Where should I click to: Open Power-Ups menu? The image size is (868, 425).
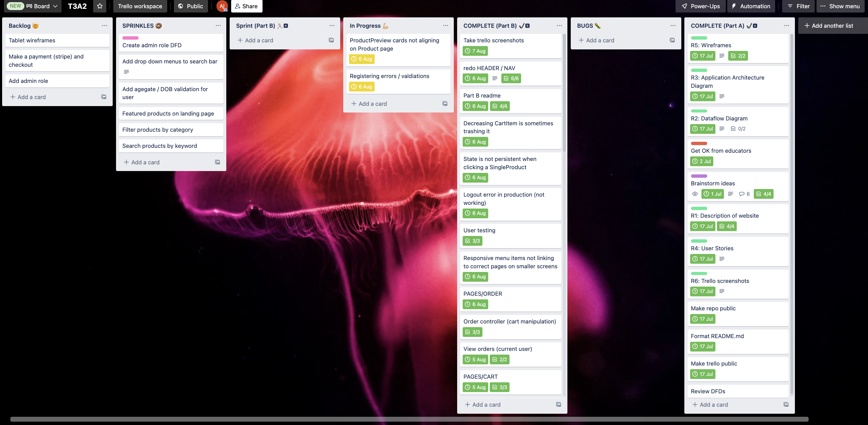click(700, 6)
